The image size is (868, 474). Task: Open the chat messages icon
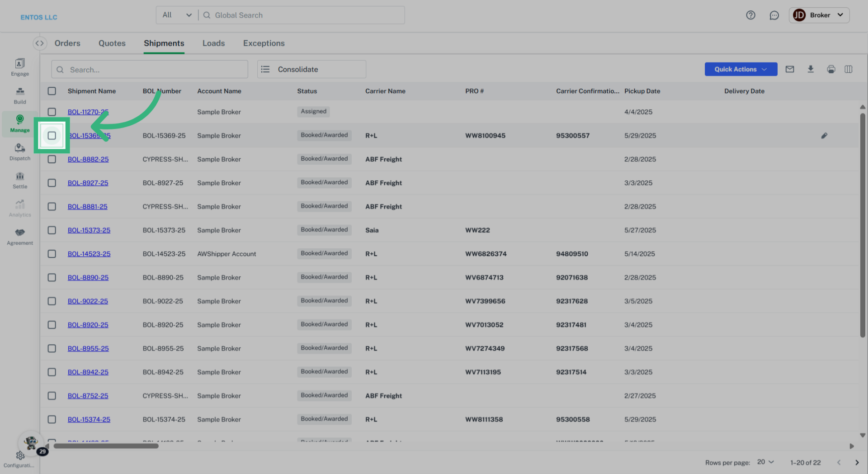774,15
